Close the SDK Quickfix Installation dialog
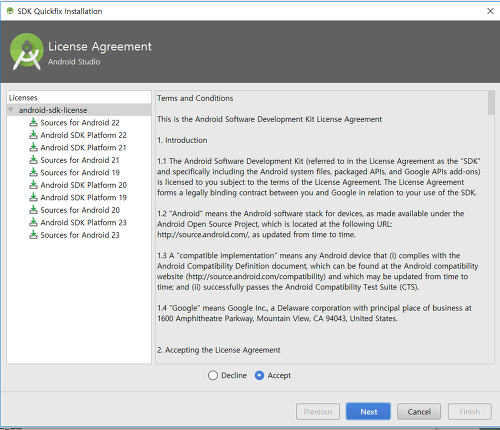 coord(490,11)
